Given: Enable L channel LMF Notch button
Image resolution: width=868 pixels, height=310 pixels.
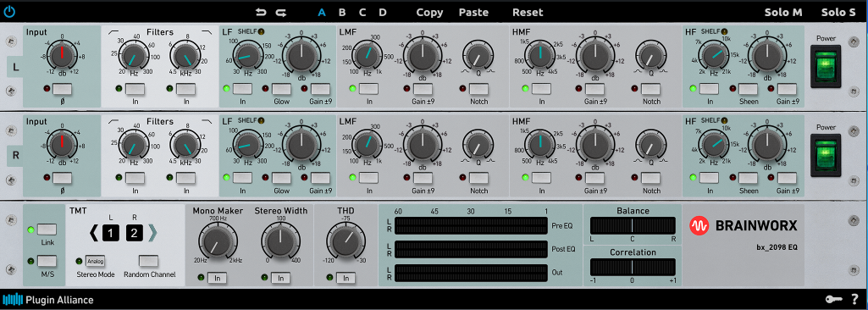Looking at the screenshot, I should point(478,89).
